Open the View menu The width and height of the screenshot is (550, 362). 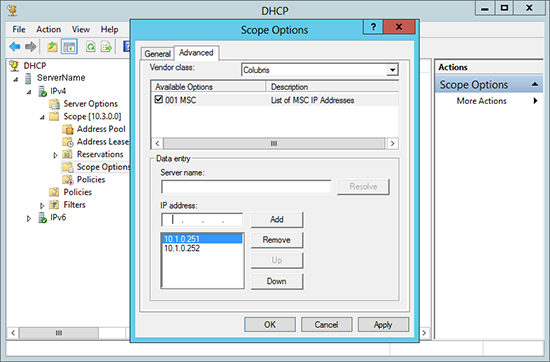[81, 29]
